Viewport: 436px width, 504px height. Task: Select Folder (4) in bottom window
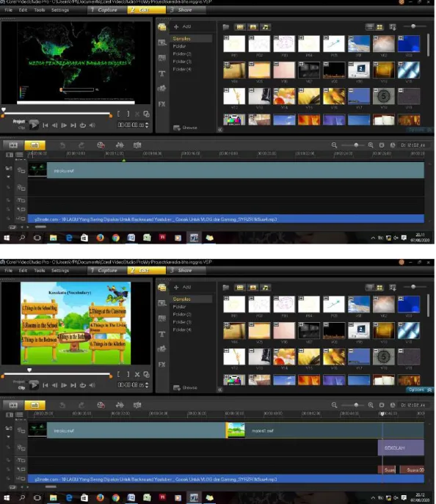[x=182, y=329]
